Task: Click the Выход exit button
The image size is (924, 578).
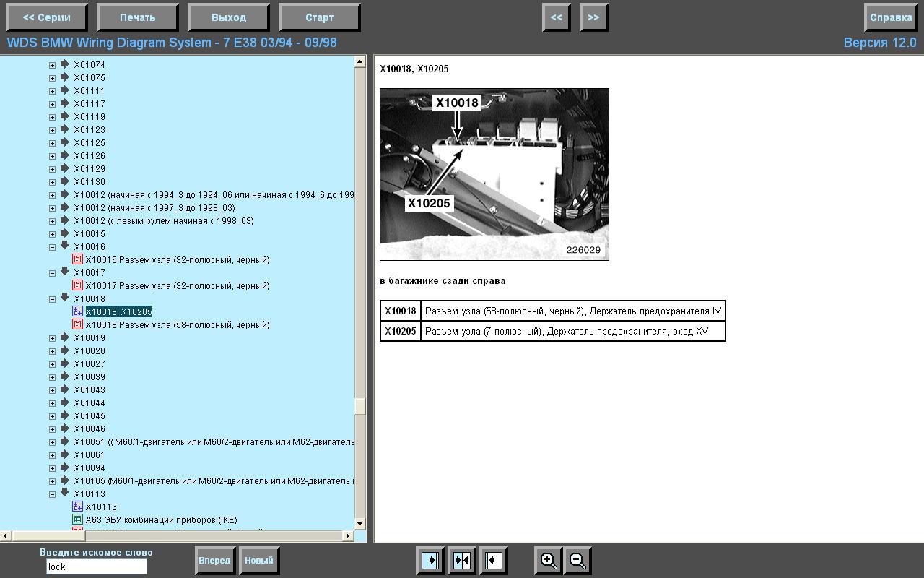Action: tap(229, 17)
